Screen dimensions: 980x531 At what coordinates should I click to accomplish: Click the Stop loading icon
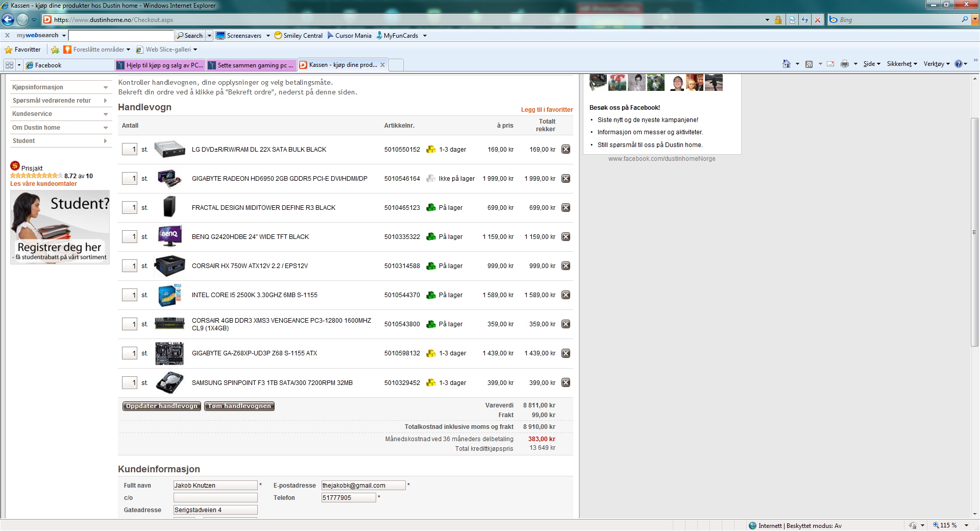pos(818,20)
